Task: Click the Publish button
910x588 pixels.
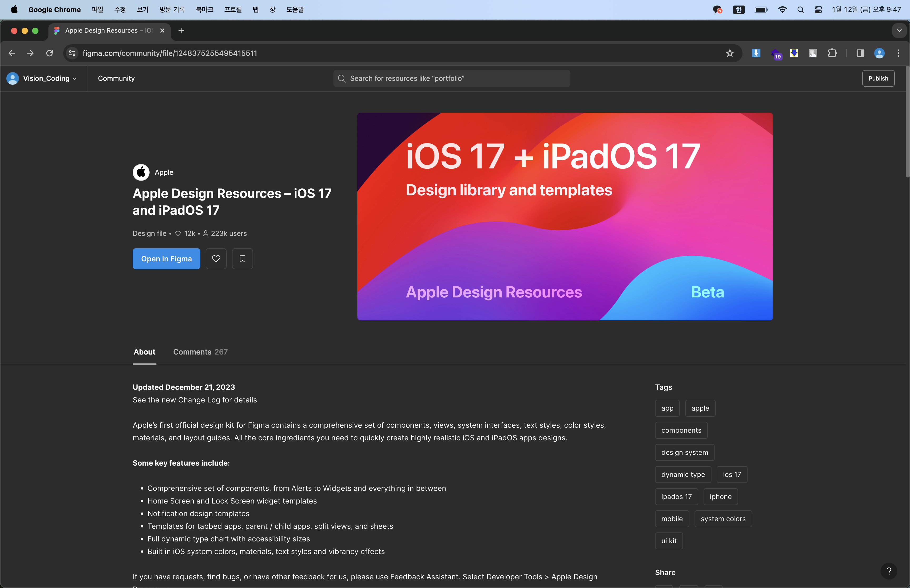Action: [x=878, y=78]
